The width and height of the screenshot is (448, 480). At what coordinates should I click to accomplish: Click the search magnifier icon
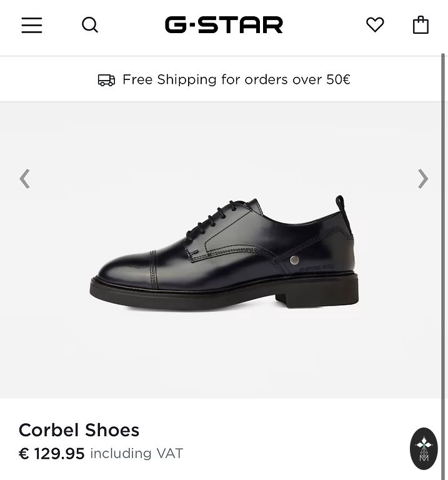[x=90, y=25]
